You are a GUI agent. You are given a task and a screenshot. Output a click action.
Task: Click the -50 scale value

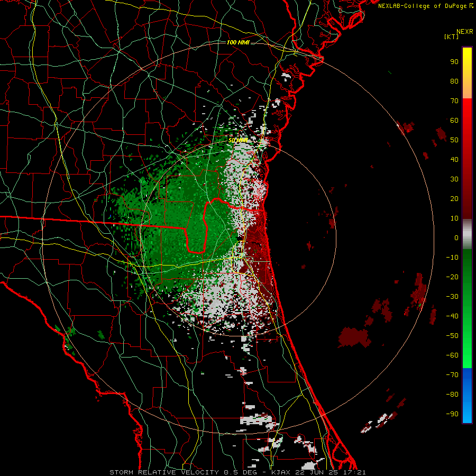pos(452,336)
